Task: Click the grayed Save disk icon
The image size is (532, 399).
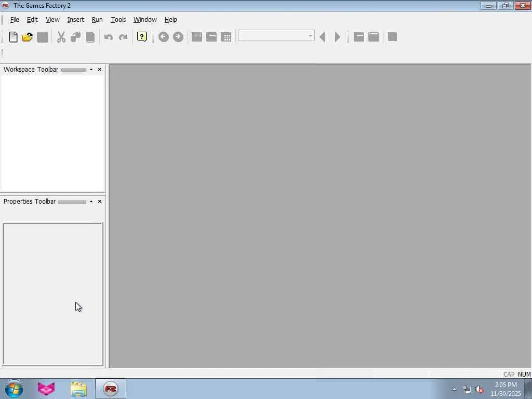Action: tap(43, 37)
